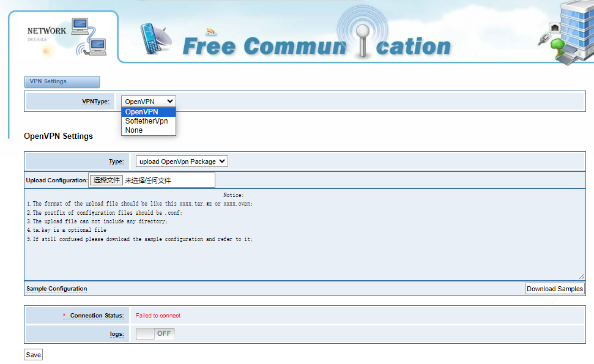Click inside the Notice text area
594x364 pixels.
point(305,234)
